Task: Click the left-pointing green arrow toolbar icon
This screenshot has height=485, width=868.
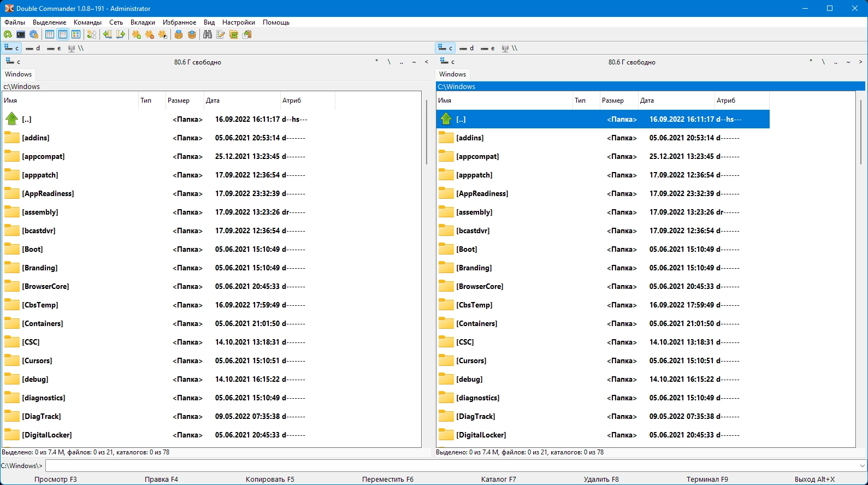Action: tap(108, 34)
